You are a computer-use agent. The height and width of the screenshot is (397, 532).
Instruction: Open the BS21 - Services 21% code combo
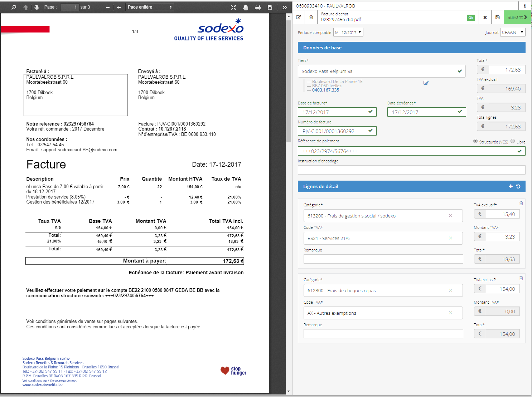pos(383,238)
